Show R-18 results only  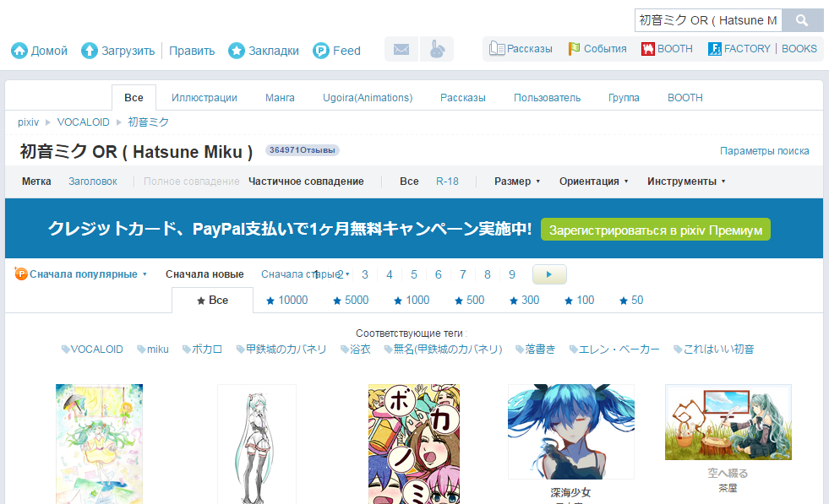(447, 182)
